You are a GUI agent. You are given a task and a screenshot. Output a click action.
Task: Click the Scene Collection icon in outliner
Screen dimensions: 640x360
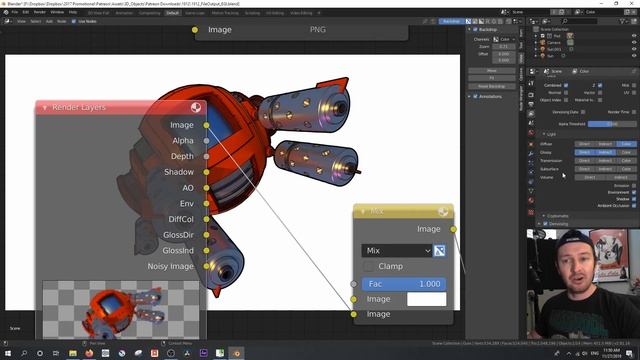[x=536, y=29]
